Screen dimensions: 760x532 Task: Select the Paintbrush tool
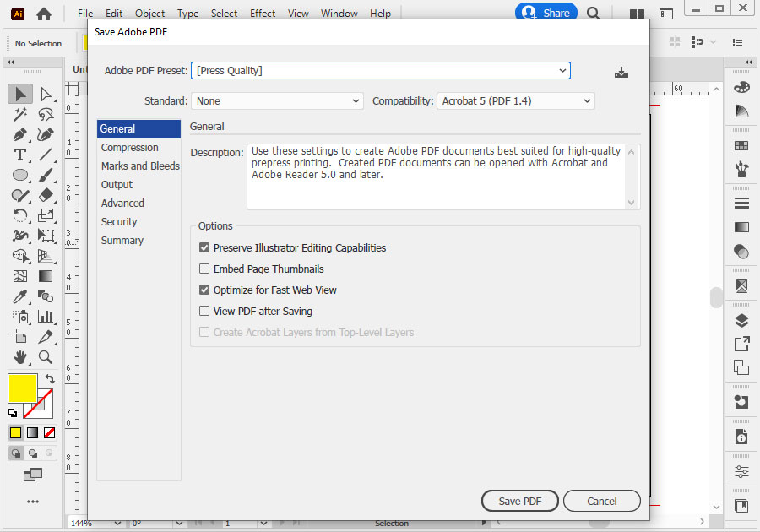pos(46,175)
